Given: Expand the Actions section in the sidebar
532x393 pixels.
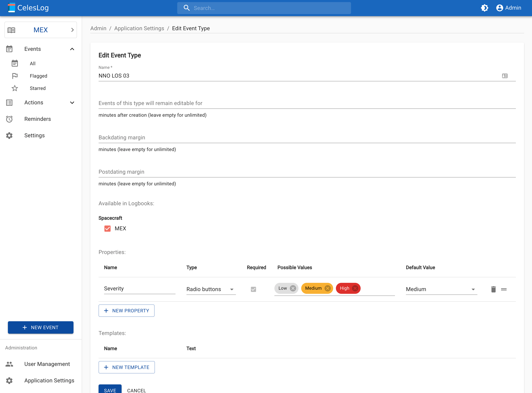Looking at the screenshot, I should tap(72, 102).
